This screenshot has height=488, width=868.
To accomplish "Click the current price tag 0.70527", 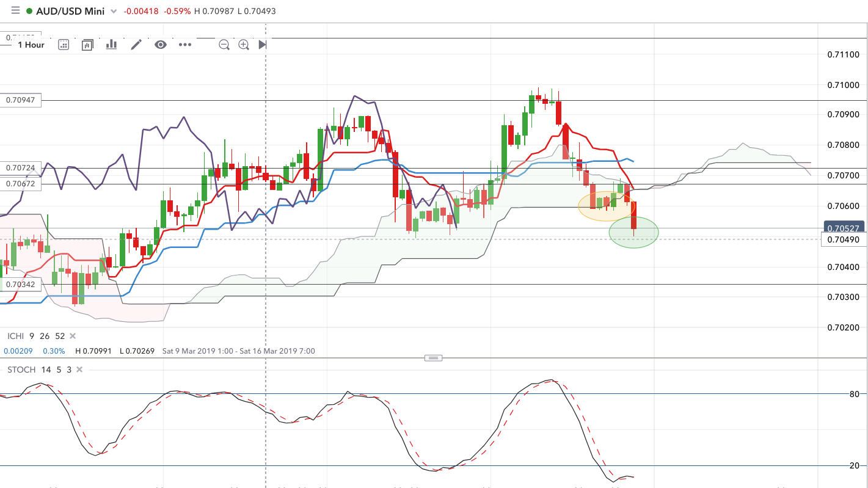I will (x=844, y=228).
